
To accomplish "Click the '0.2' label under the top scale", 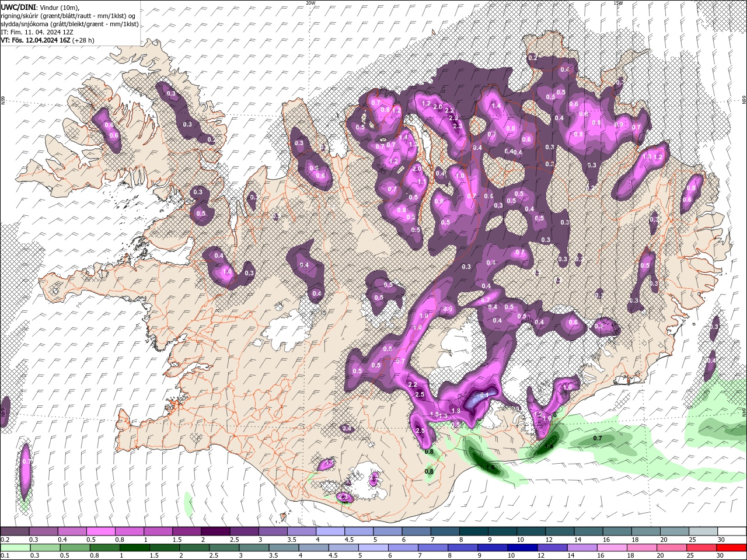I will 6,540.
